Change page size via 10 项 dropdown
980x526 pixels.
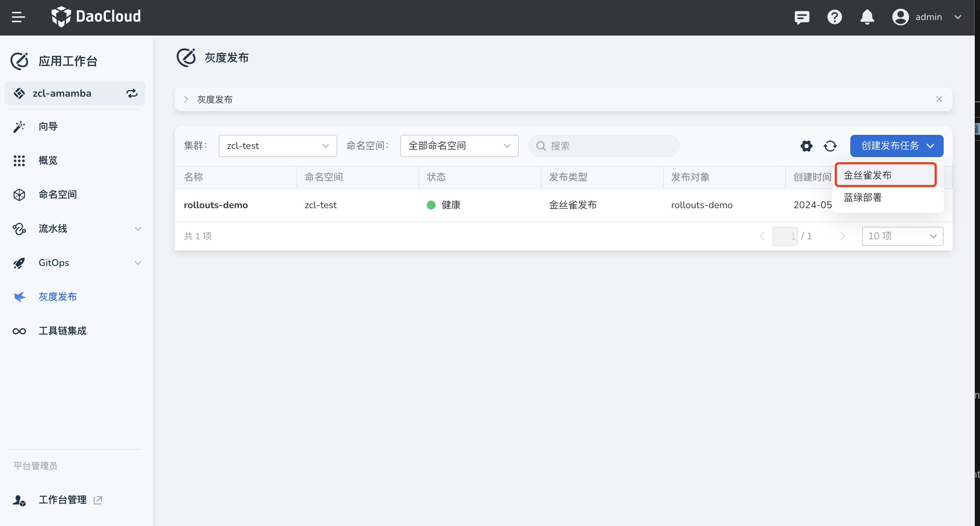[x=902, y=236]
